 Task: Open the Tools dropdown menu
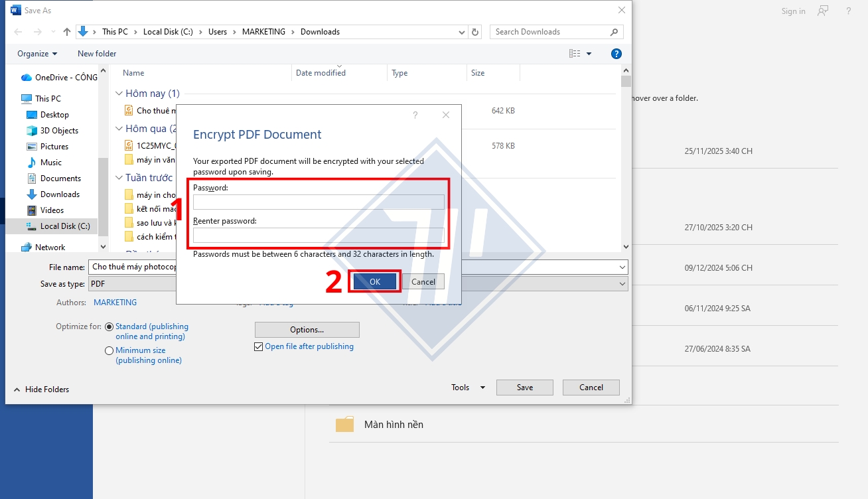coord(467,387)
